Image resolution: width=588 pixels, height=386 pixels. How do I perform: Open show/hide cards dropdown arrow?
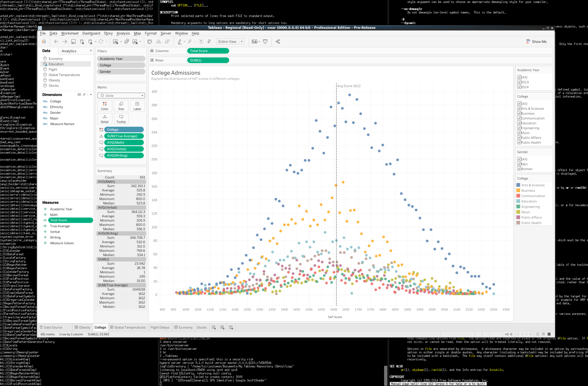tap(259, 42)
